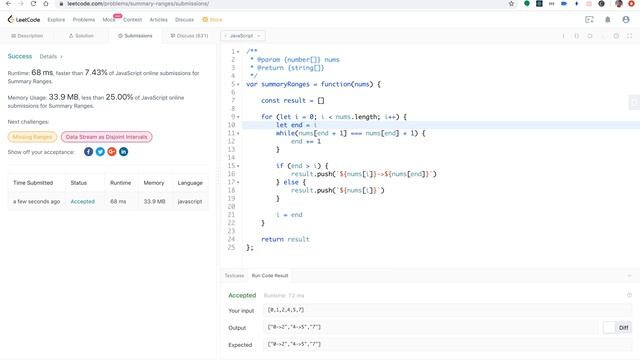
Task: Open Explore in the top navigation
Action: point(56,20)
